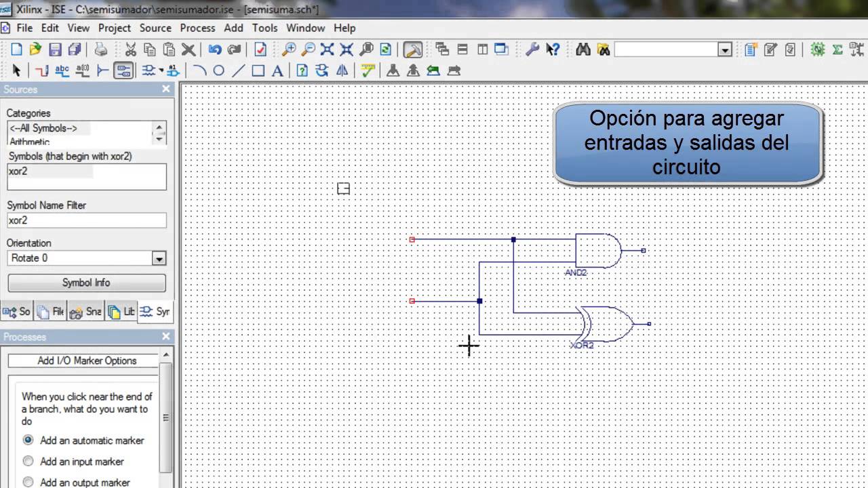Select the rectangle drawing tool
Screen dimensions: 868x488
click(x=258, y=70)
